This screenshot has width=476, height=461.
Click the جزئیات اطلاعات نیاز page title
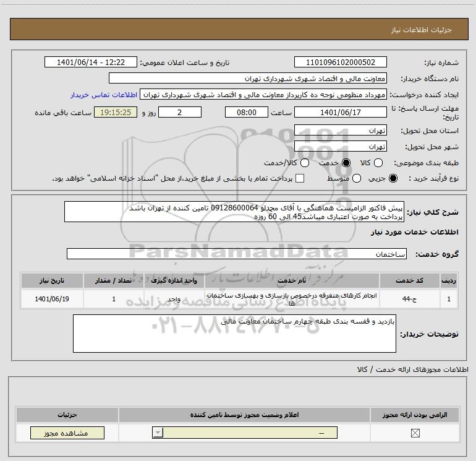click(x=422, y=30)
